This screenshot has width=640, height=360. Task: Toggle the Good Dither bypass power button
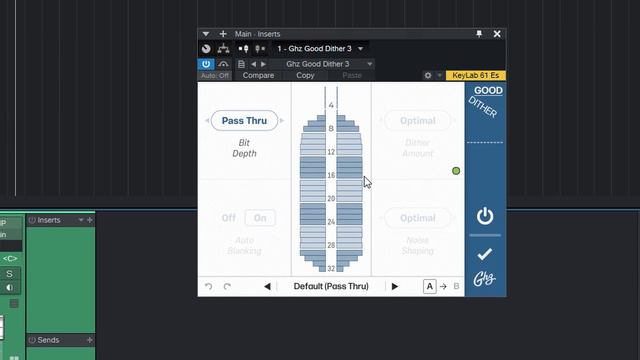tap(485, 216)
